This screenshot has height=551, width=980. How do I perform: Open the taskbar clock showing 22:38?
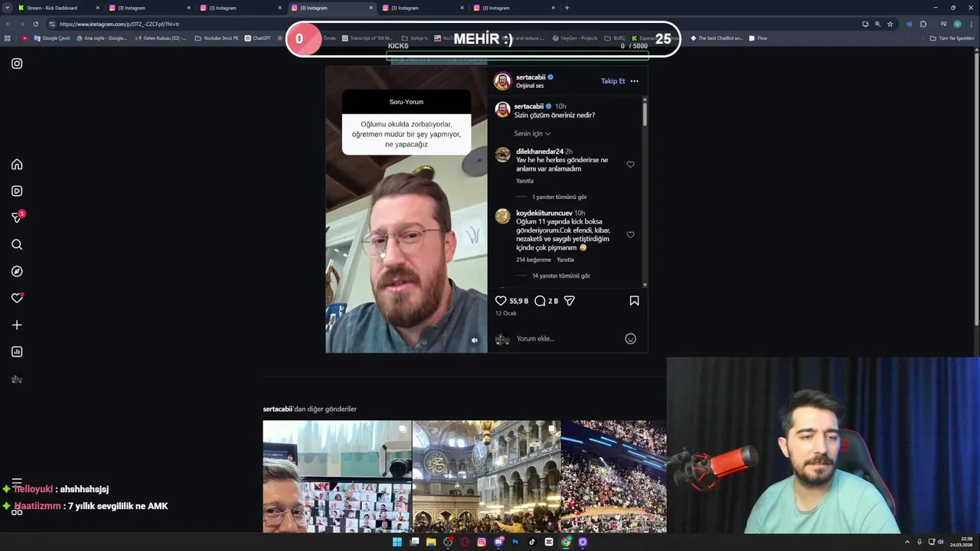[x=961, y=542]
